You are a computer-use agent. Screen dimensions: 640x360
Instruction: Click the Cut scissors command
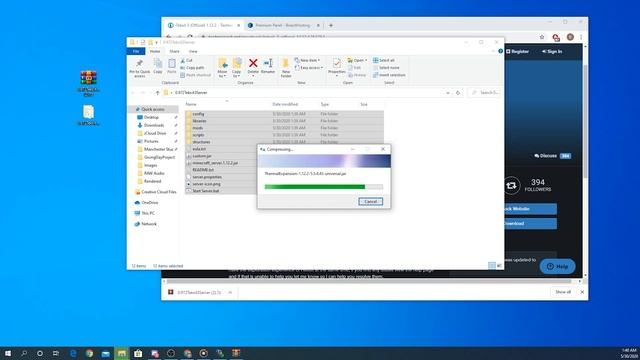point(187,60)
